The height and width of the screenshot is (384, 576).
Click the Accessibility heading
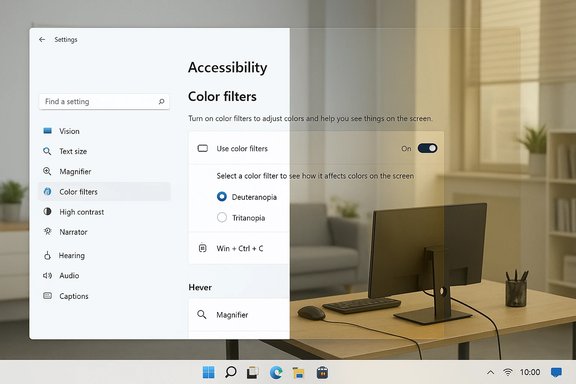click(228, 68)
